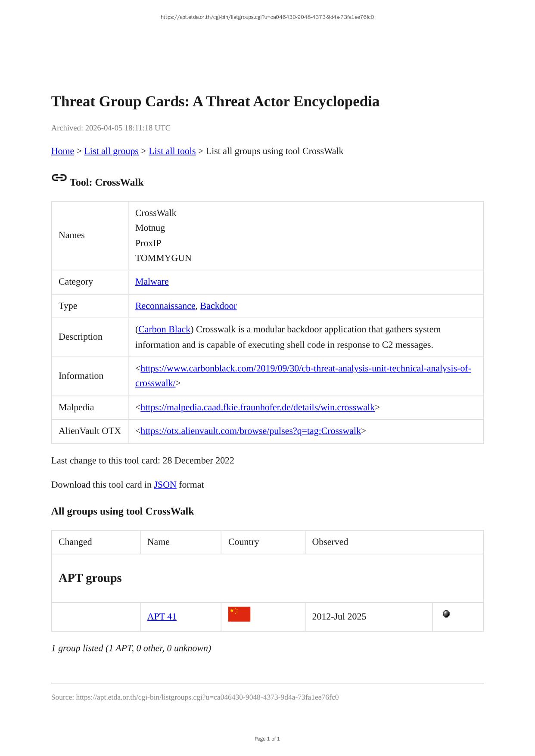
Task: Open the Home breadcrumb link
Action: point(62,151)
